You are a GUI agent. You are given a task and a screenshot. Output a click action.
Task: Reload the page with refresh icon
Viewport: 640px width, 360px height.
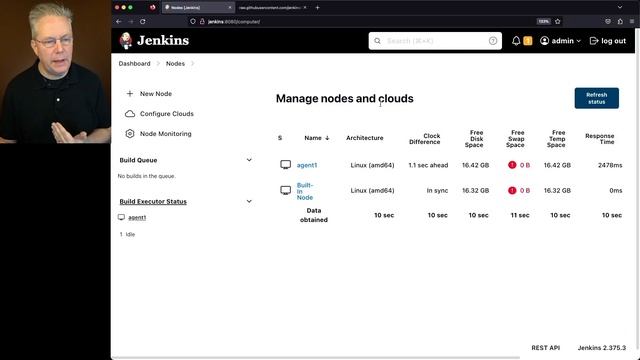142,22
